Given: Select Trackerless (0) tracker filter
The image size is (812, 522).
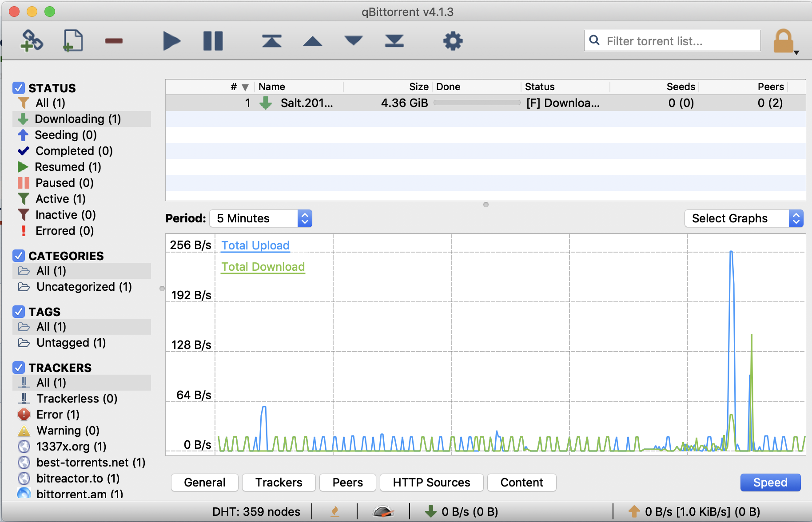Looking at the screenshot, I should click(82, 399).
